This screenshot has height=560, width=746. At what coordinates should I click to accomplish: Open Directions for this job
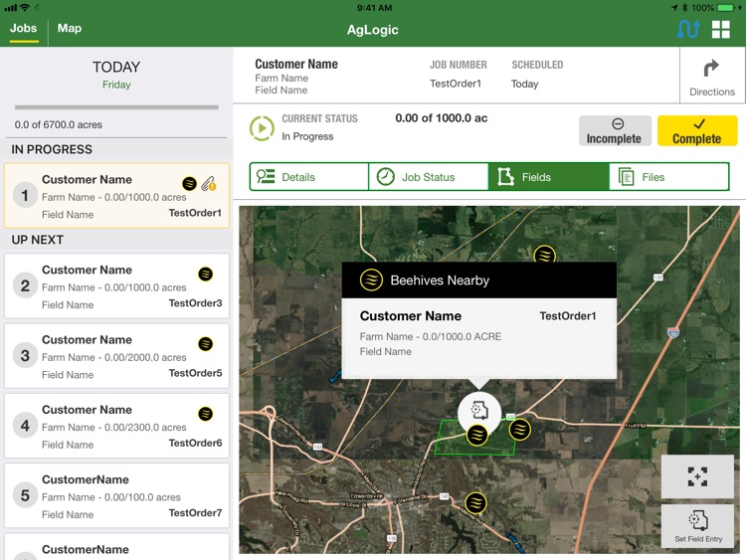pyautogui.click(x=712, y=77)
